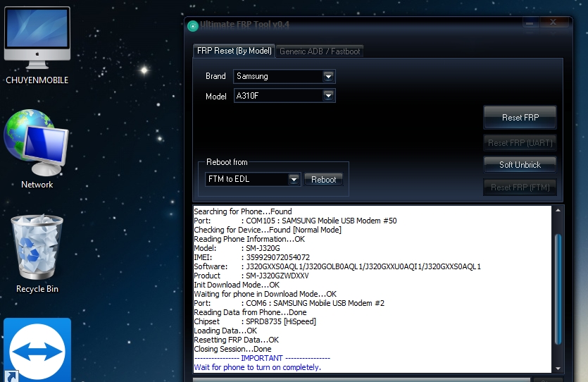Click the Ultimate FRP Tool title bar icon

193,26
